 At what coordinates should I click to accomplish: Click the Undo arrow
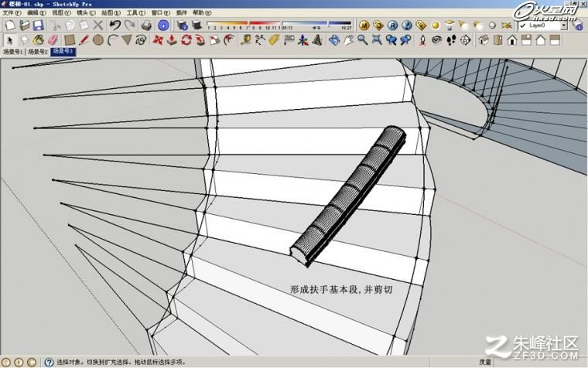click(x=115, y=26)
